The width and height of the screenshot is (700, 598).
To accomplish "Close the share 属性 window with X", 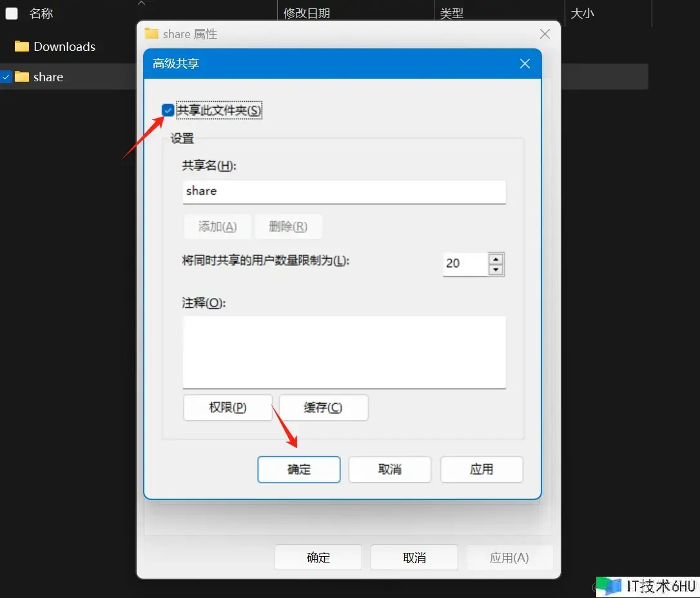I will point(545,34).
